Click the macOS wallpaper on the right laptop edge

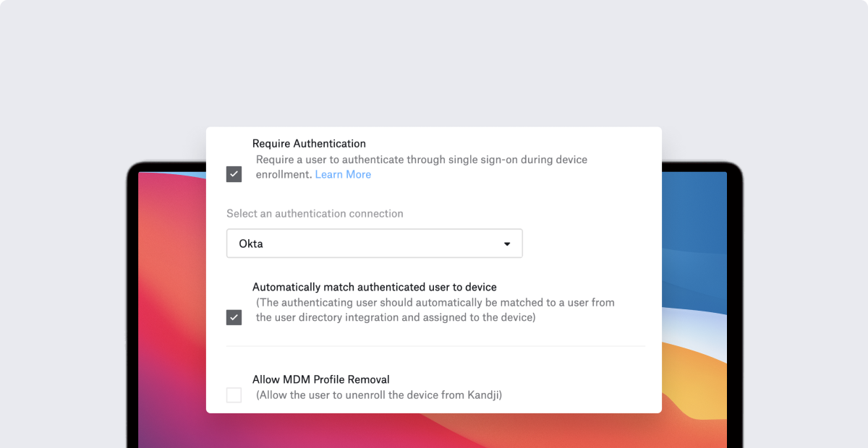click(x=698, y=303)
